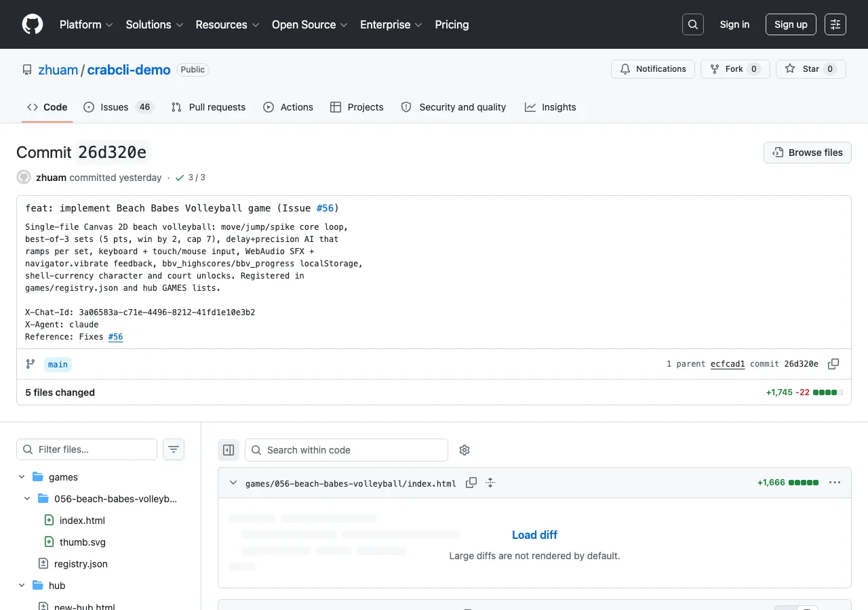The image size is (868, 610).
Task: Fork the crabcli-demo repository
Action: (x=735, y=69)
